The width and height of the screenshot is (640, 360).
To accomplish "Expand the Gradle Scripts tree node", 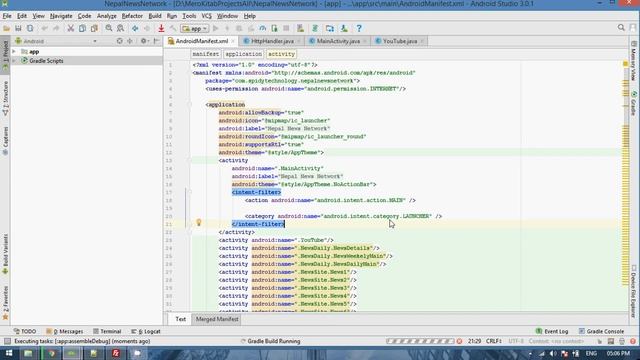I will [14, 61].
